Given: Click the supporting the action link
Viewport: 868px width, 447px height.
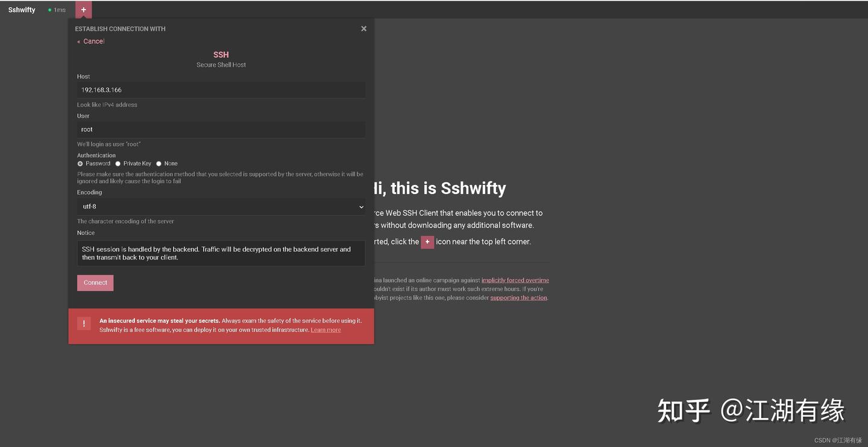Looking at the screenshot, I should tap(518, 297).
